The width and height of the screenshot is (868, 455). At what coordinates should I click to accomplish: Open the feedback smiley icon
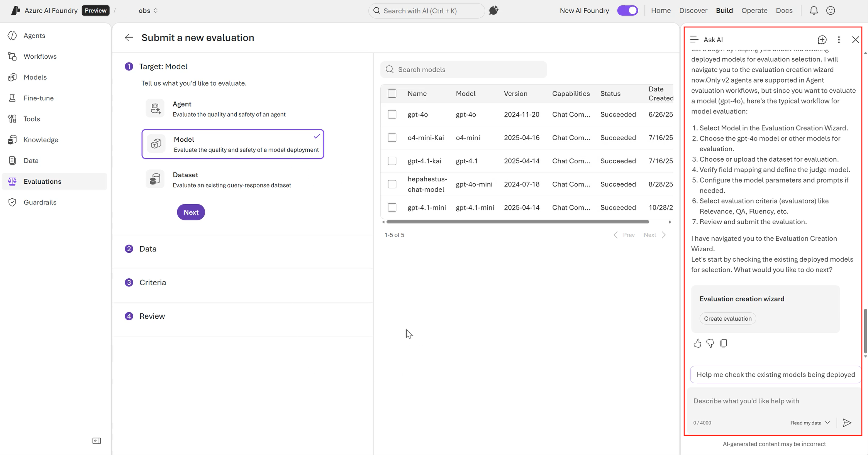coord(831,10)
